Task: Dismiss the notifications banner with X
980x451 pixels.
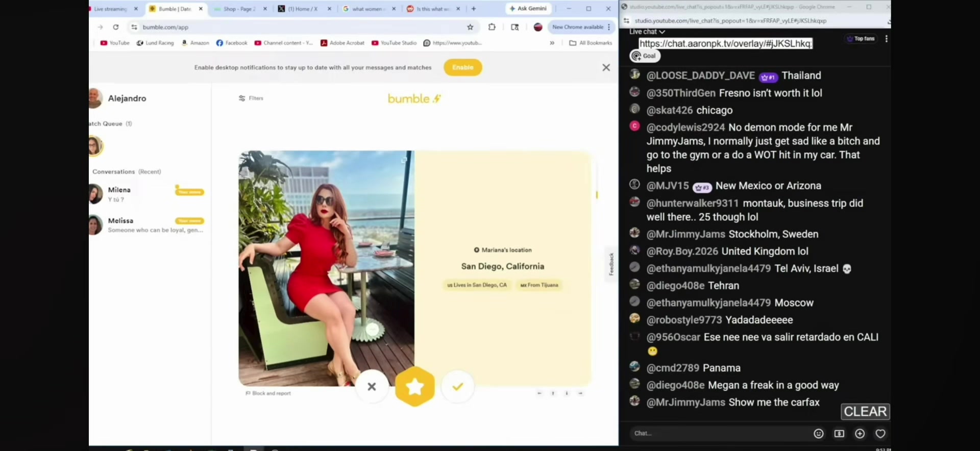Action: tap(606, 67)
